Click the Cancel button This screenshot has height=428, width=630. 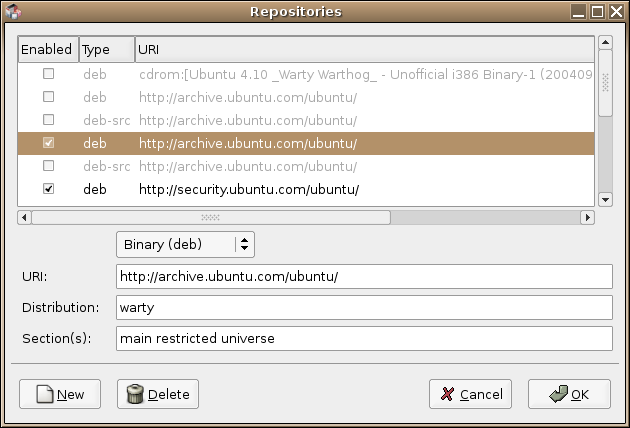click(470, 394)
